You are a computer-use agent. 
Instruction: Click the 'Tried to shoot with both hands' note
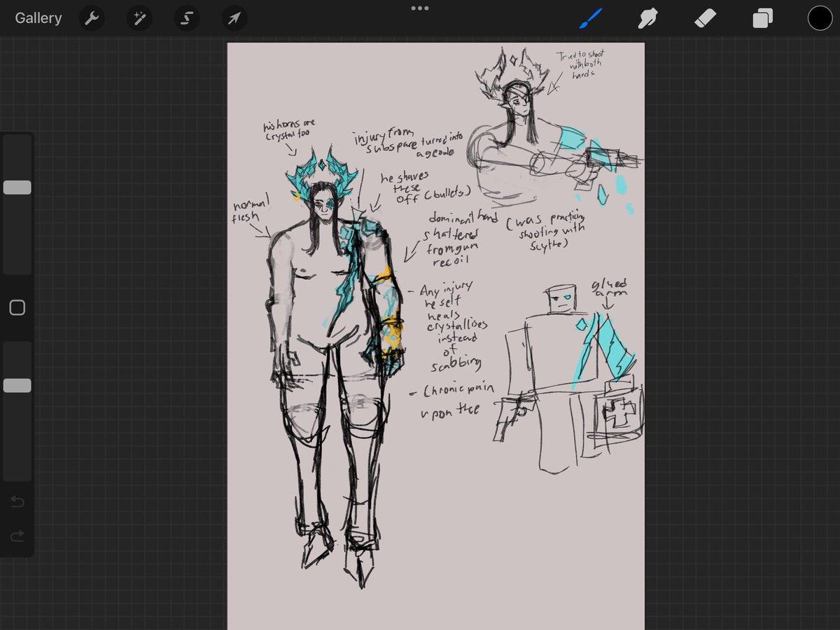(x=580, y=64)
